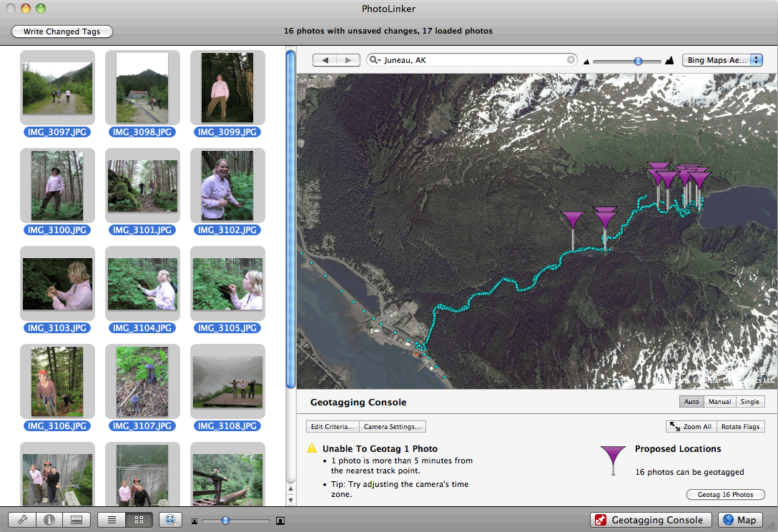The image size is (778, 532).
Task: Click Zoom All button
Action: tap(691, 426)
